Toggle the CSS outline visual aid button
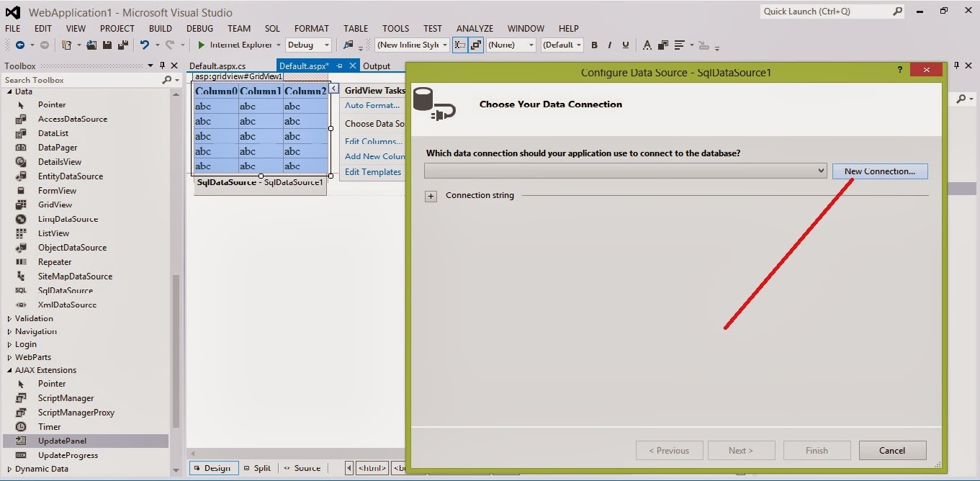 point(459,45)
